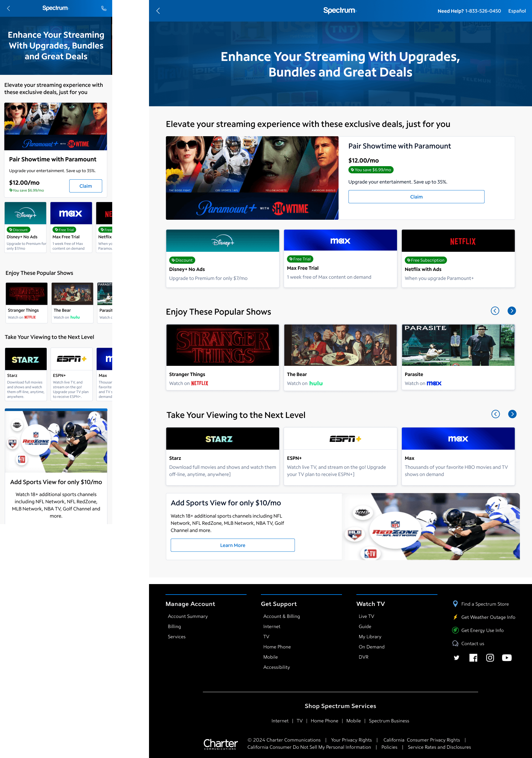Select the desktop Netflix with Ads offer card

click(x=458, y=258)
